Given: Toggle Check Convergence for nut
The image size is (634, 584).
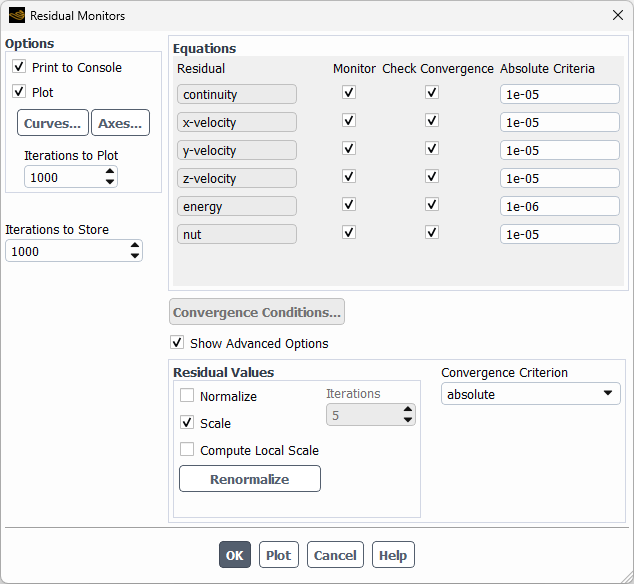Looking at the screenshot, I should (432, 232).
